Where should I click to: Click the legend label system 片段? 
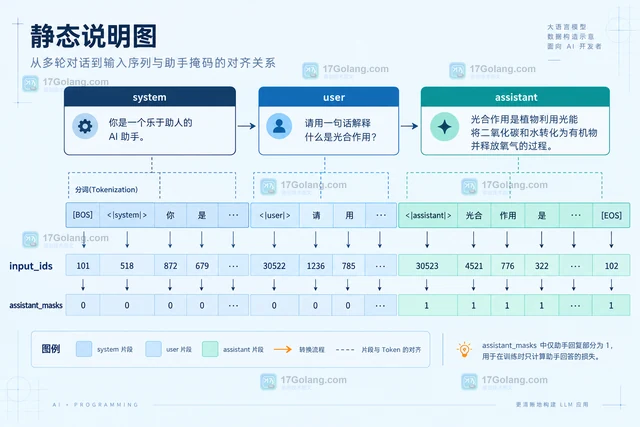click(115, 349)
